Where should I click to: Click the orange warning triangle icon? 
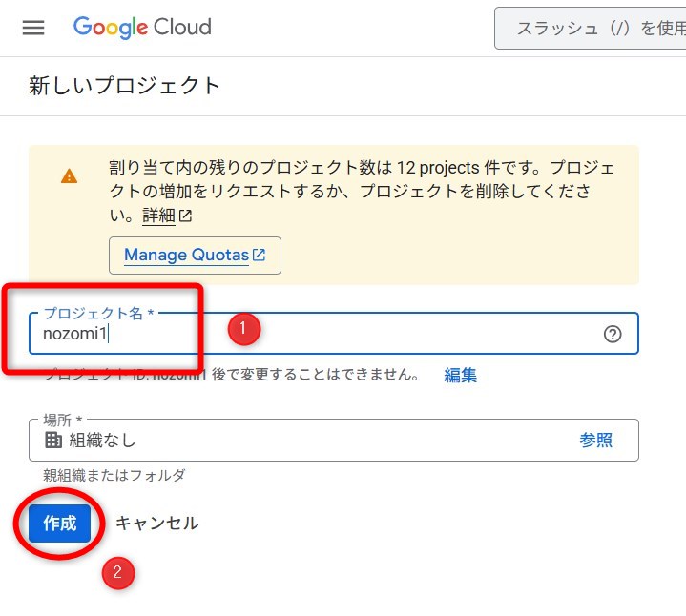[x=69, y=176]
